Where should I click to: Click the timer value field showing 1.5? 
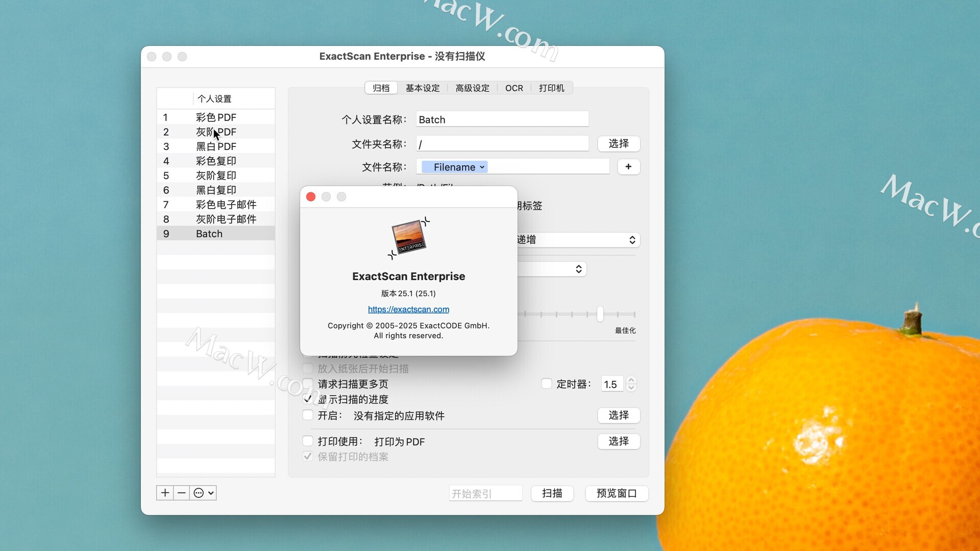pyautogui.click(x=612, y=384)
